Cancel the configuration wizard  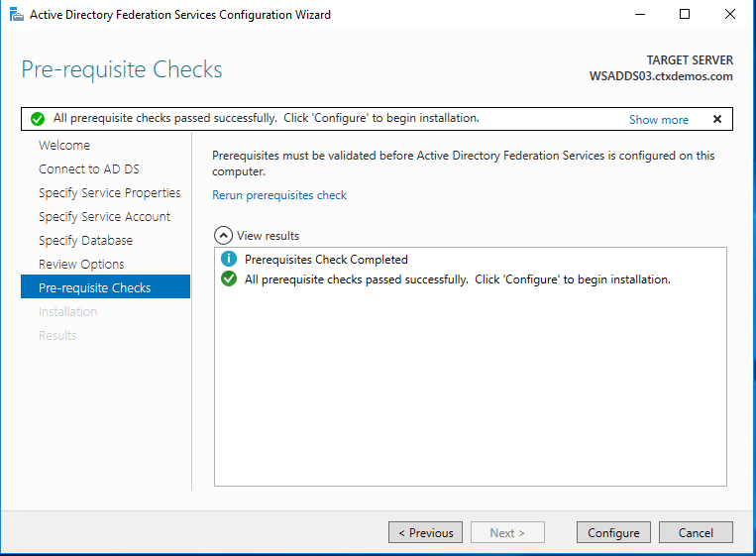pos(695,532)
